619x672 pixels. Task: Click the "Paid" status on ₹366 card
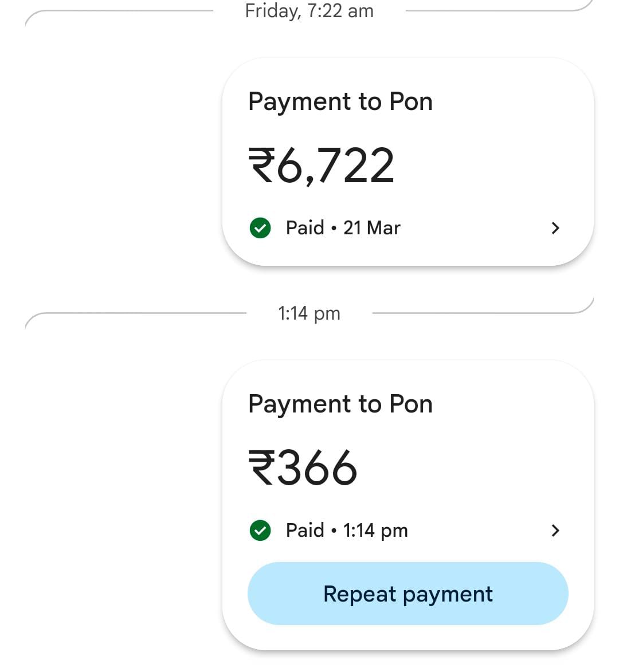coord(305,530)
